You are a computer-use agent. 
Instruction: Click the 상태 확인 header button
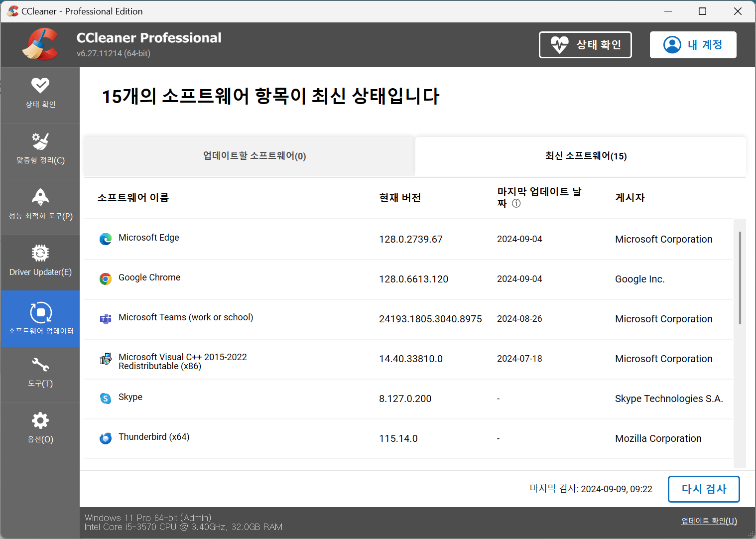tap(585, 45)
